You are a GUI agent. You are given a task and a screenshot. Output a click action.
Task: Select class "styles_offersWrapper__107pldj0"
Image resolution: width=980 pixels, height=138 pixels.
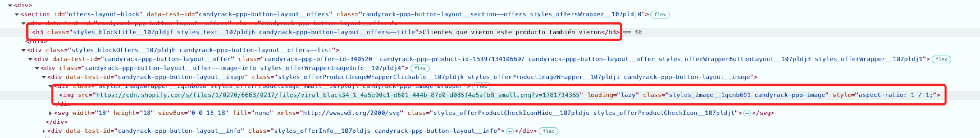point(586,15)
